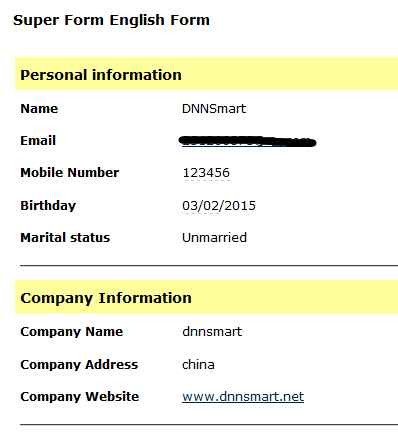Viewport: 398px width, 444px height.
Task: Click the Company Name field label
Action: click(72, 332)
